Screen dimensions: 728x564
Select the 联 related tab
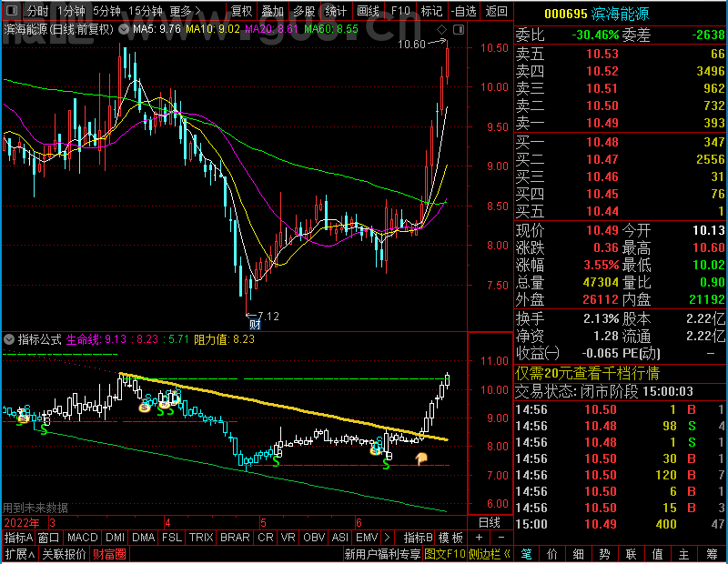pos(631,554)
